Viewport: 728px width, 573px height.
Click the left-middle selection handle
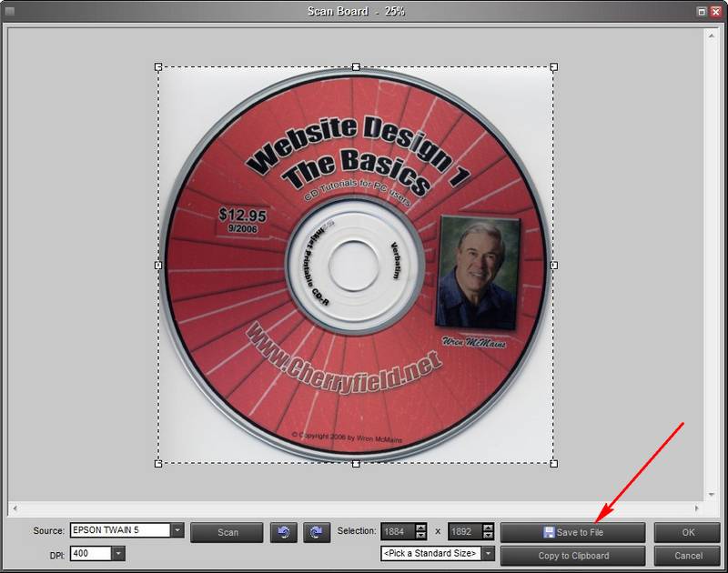pos(158,266)
